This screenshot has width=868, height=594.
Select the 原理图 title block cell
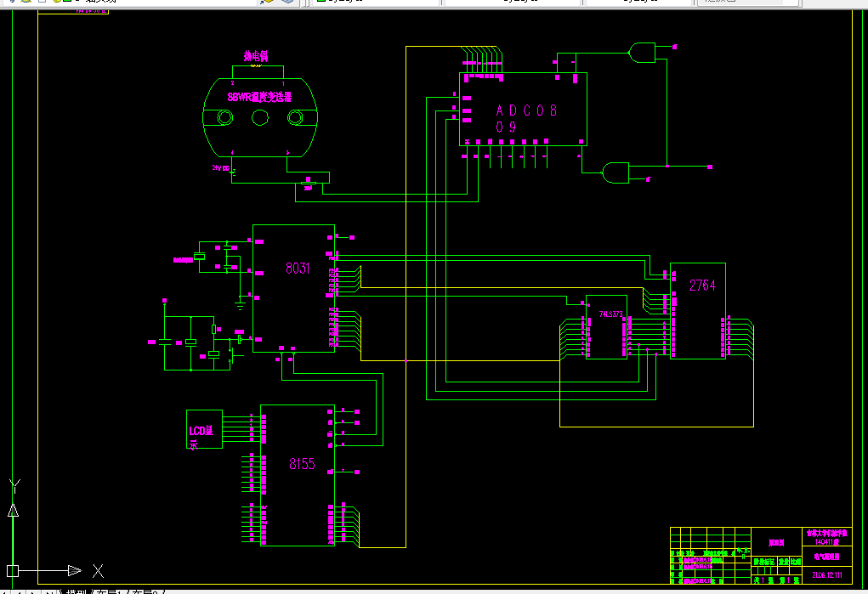777,542
